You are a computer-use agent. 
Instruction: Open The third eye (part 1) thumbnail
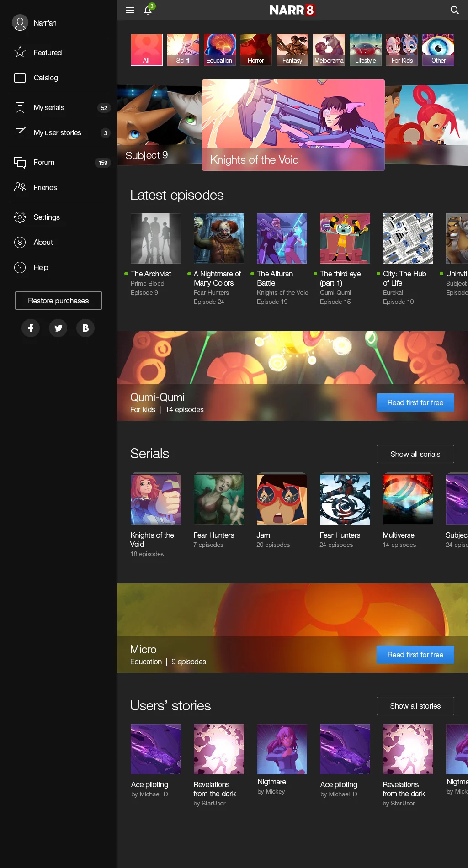(x=345, y=238)
